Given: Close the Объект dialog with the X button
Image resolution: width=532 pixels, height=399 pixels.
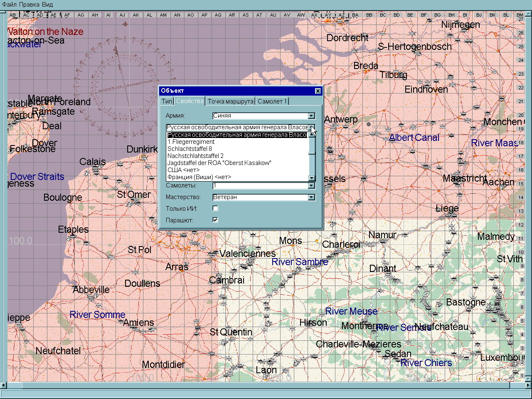Looking at the screenshot, I should coord(318,91).
